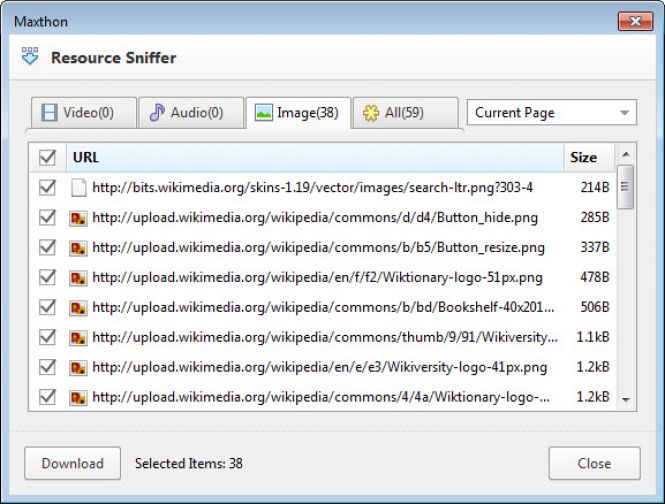Click the 285B size value

point(595,218)
